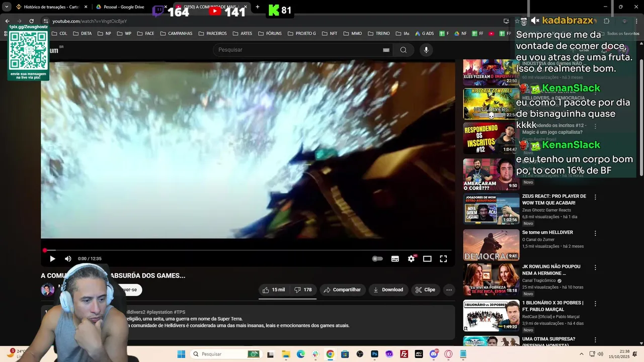Open options for 1 BILIONÁRIO X 30 POBRES
Viewport: 644px width, 362px height.
pyautogui.click(x=595, y=304)
